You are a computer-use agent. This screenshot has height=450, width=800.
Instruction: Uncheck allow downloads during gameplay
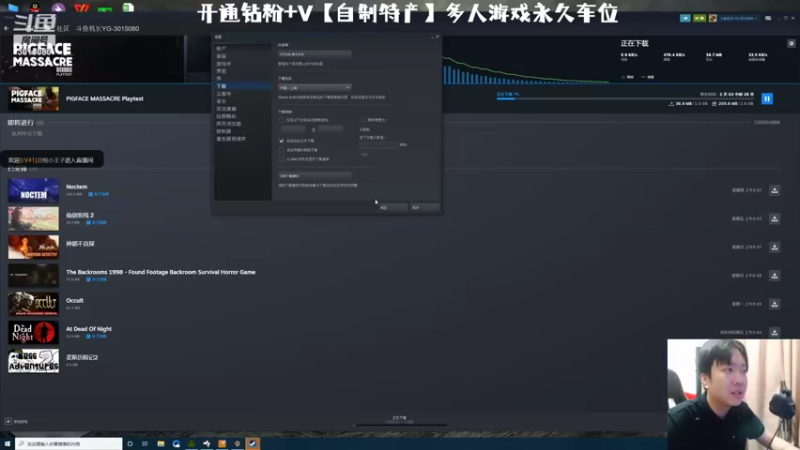(x=281, y=141)
